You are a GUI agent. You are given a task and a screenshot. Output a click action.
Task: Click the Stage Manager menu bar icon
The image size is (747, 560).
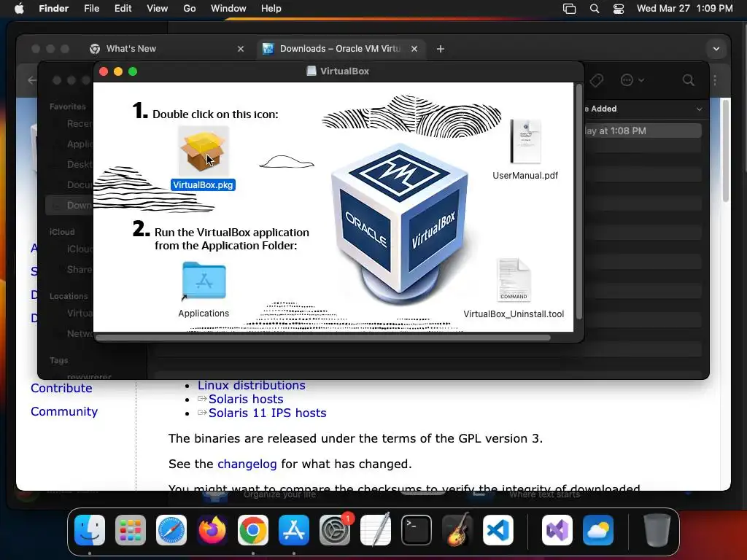point(569,9)
